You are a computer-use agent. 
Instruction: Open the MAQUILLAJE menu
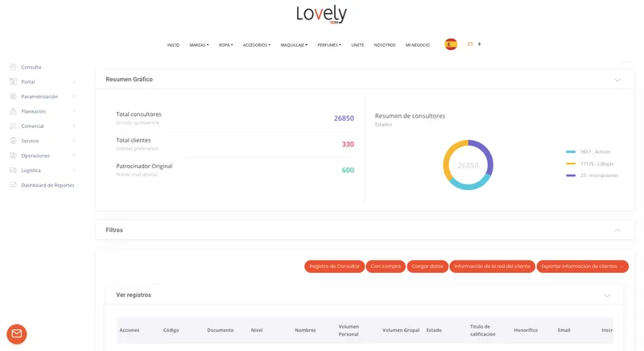[x=294, y=45]
